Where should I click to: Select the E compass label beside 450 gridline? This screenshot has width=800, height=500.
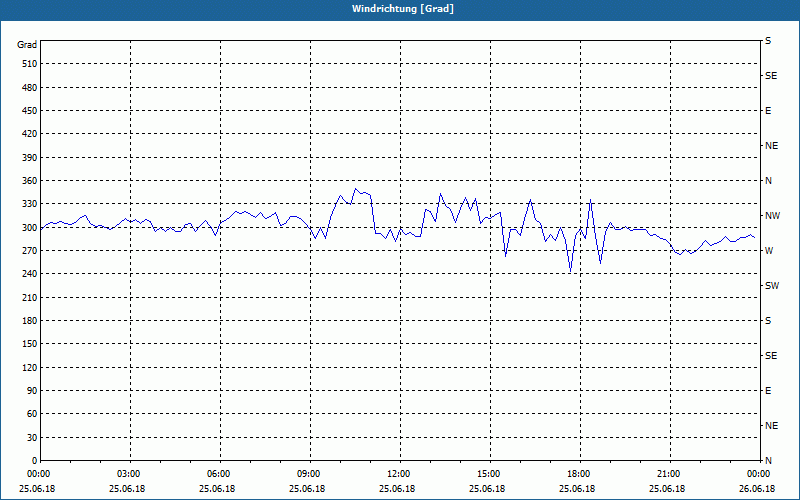tap(768, 111)
